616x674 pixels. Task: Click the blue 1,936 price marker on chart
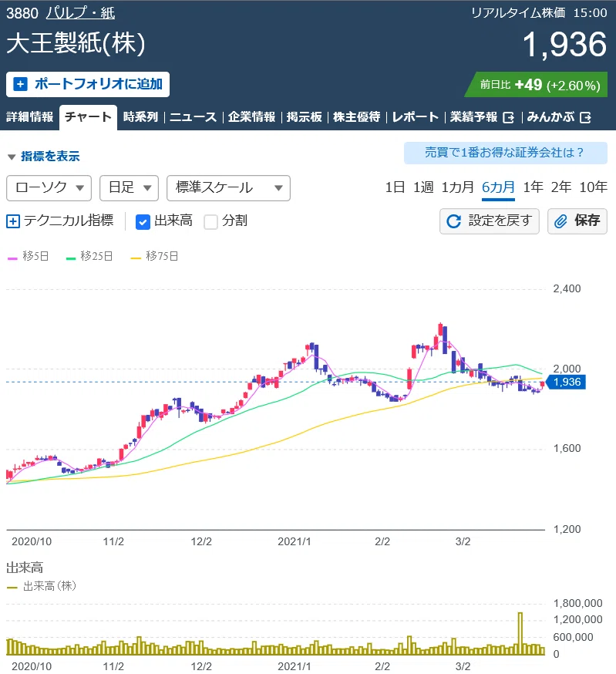click(x=566, y=382)
